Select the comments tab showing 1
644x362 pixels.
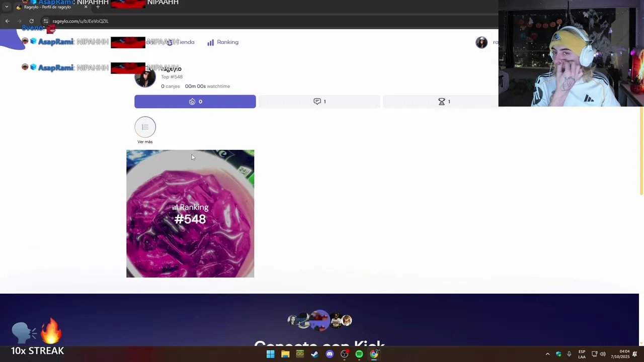319,102
